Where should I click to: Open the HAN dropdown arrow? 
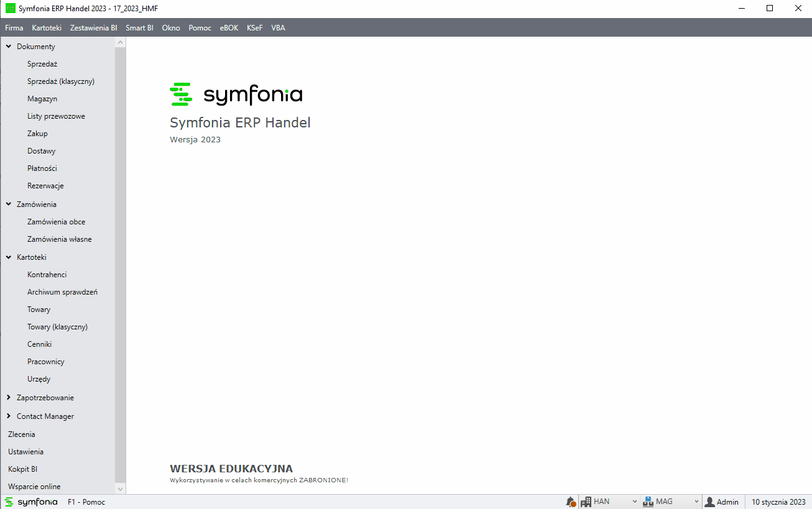coord(634,502)
